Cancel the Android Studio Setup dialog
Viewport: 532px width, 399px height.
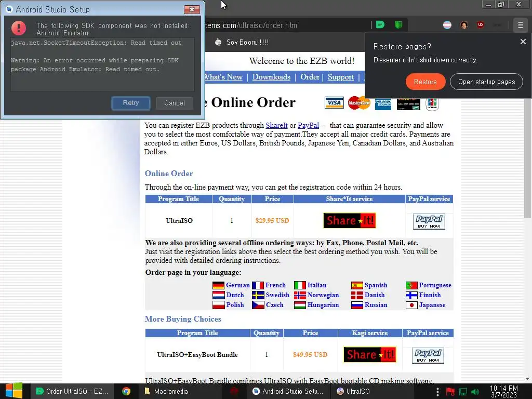[x=175, y=103]
